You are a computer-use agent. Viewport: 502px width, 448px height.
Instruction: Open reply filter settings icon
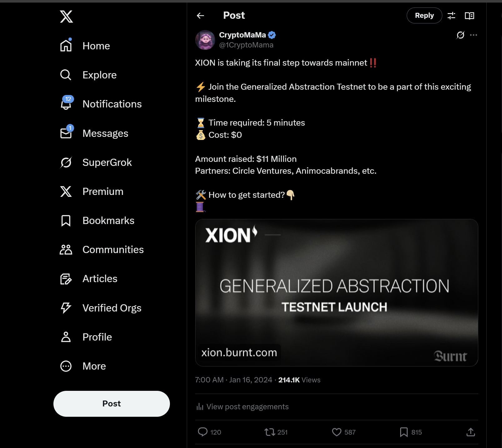451,16
